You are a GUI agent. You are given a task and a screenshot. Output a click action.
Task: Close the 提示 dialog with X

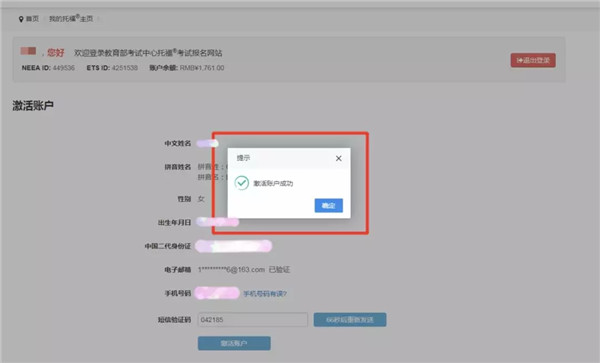tap(339, 158)
